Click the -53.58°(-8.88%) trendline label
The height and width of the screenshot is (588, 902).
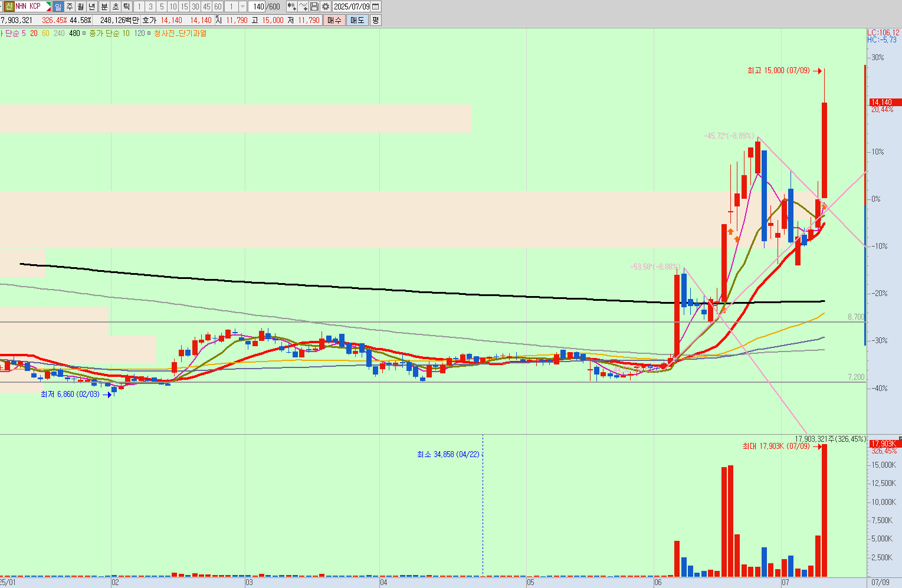[655, 267]
